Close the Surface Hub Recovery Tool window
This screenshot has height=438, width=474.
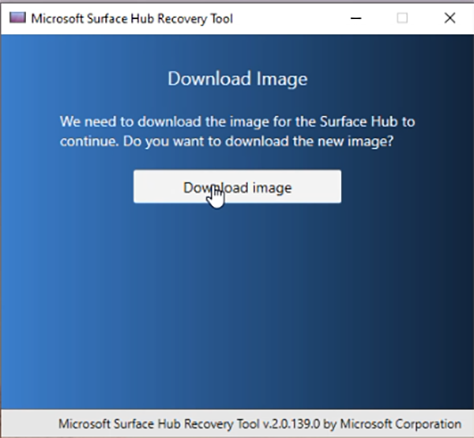point(450,18)
